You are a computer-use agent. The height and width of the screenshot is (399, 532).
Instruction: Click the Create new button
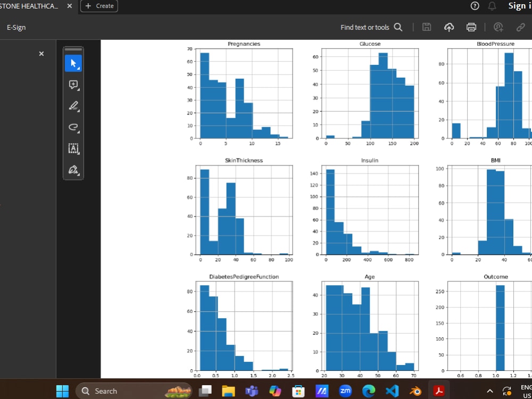click(x=99, y=6)
